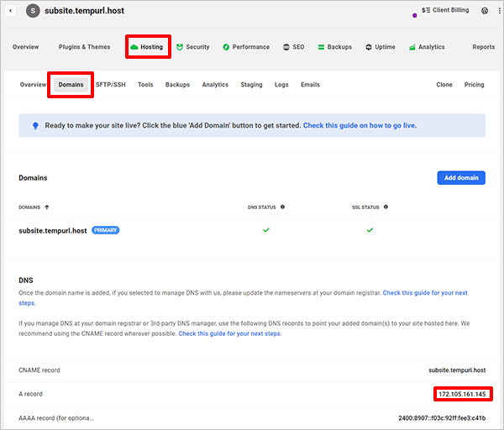Click the CNAME record value subsite.tempurl.host
This screenshot has height=430, width=504.
point(457,370)
